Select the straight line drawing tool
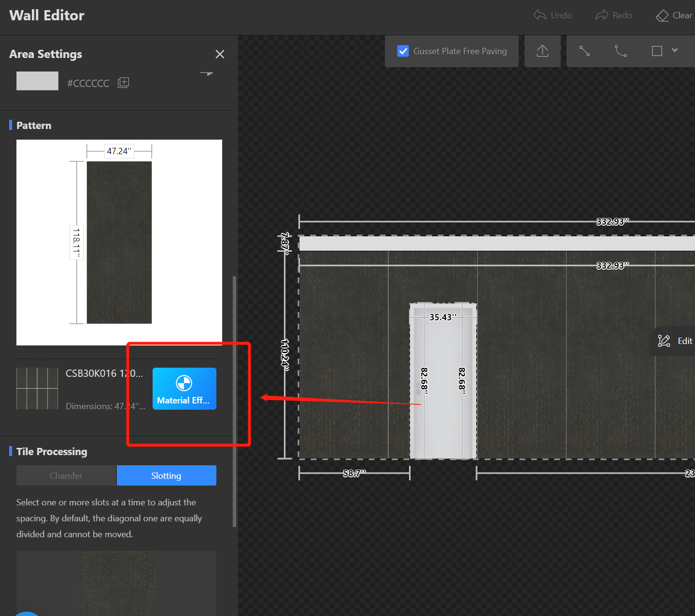The height and width of the screenshot is (616, 695). (x=584, y=51)
